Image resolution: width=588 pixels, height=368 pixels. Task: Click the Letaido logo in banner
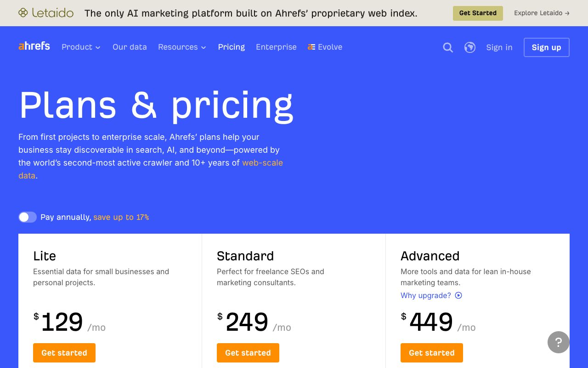[46, 13]
